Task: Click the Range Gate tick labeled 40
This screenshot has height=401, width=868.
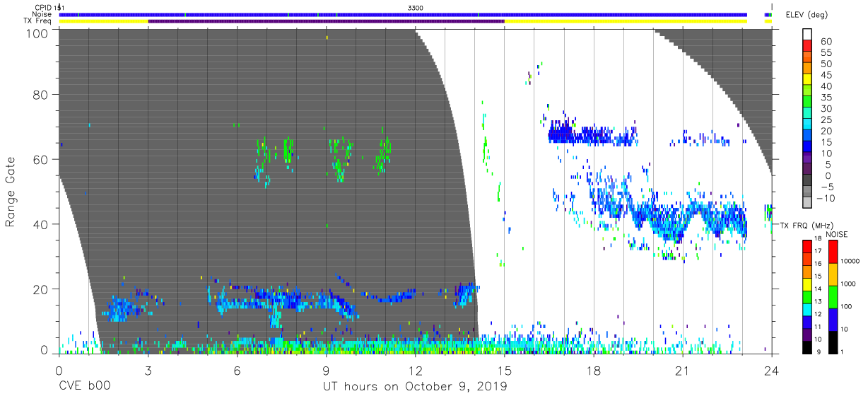Action: 41,224
